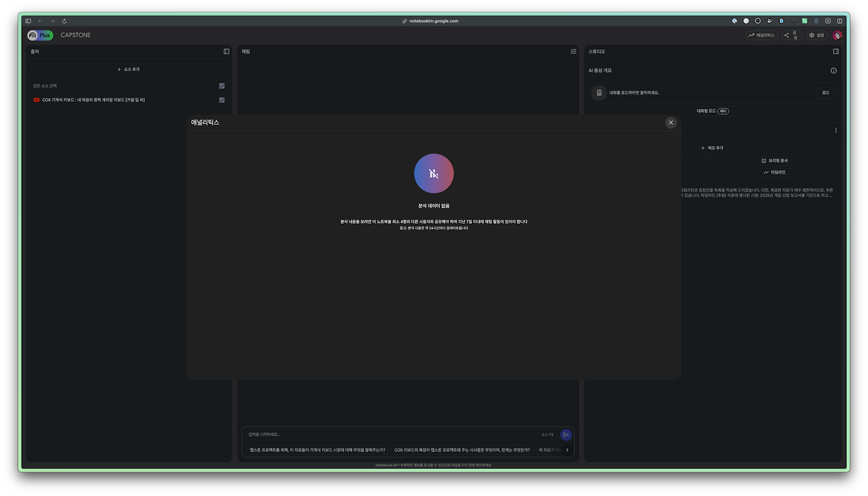868x496 pixels.
Task: Open 대화형 모드 beta button
Action: 712,111
